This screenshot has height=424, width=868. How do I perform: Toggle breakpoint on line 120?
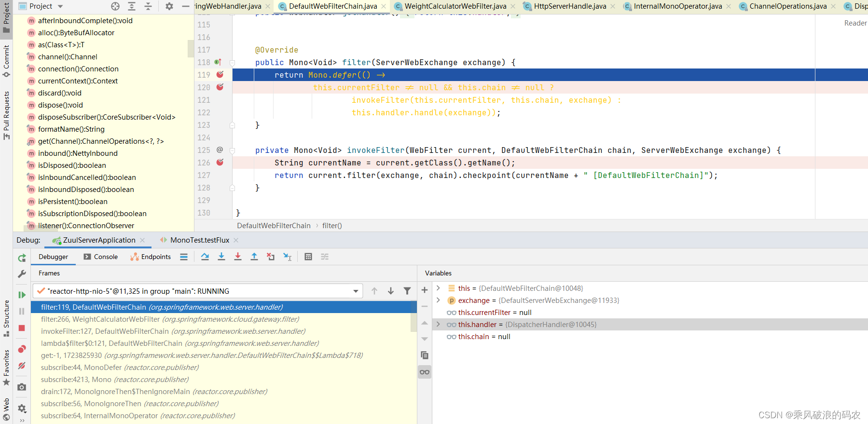(x=220, y=87)
